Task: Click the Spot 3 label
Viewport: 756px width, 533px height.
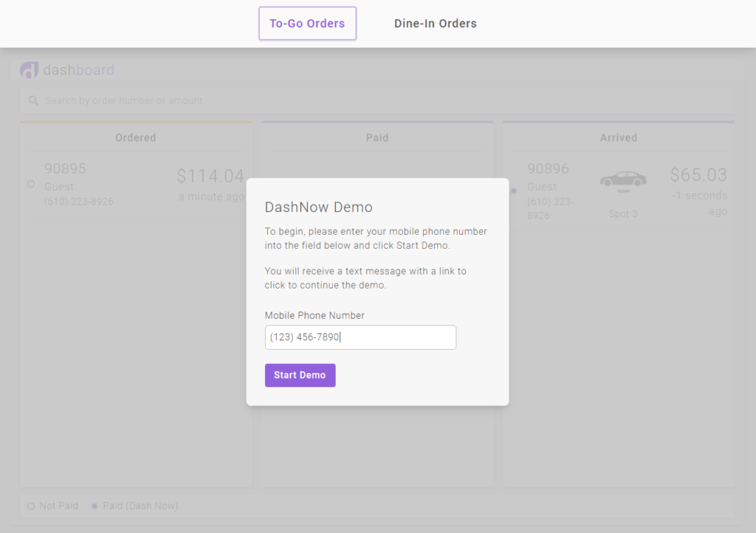Action: pos(623,214)
